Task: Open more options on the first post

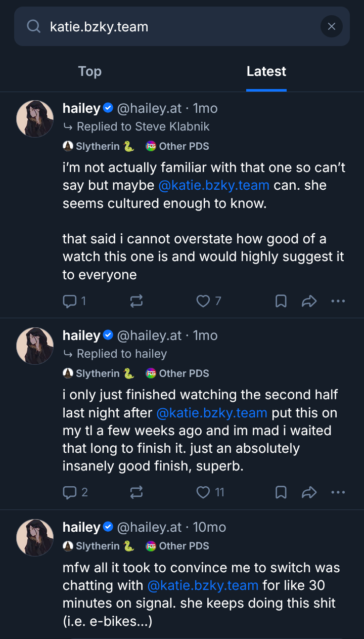Action: (x=338, y=302)
